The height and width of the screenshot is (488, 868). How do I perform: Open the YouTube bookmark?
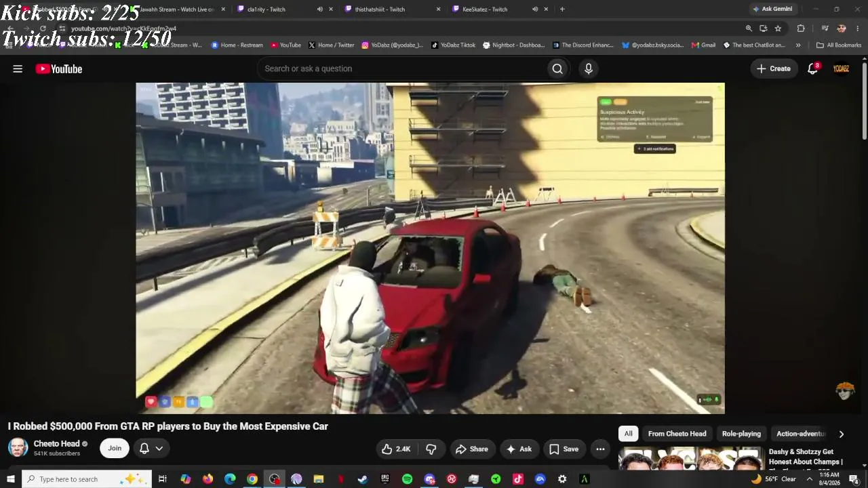285,45
